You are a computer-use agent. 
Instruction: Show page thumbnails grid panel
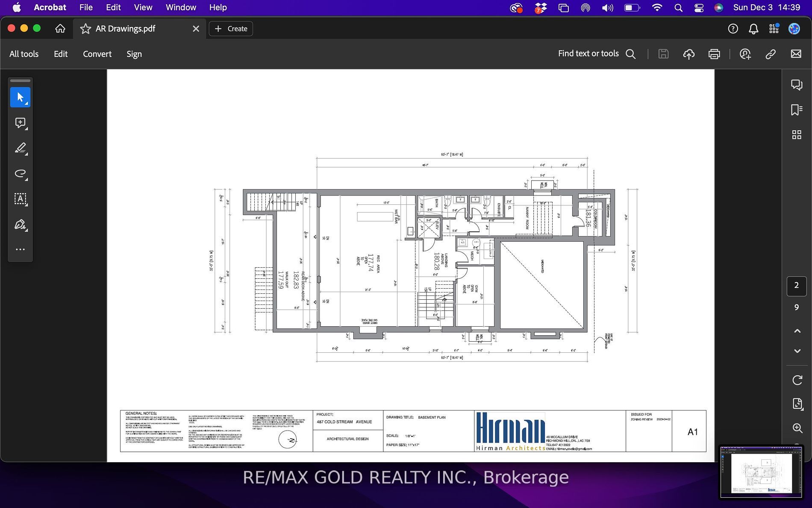click(796, 135)
